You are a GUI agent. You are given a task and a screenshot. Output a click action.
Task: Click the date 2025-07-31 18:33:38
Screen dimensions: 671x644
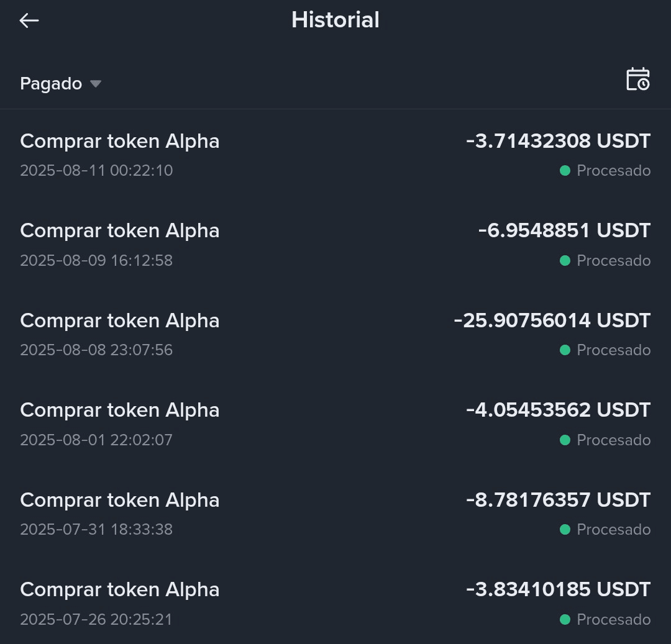point(96,529)
